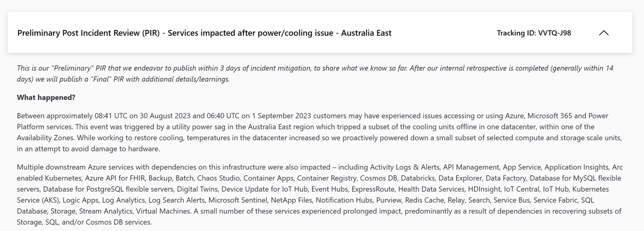Click the 'ExpressRoute' service name
The height and width of the screenshot is (231, 644).
tap(373, 189)
